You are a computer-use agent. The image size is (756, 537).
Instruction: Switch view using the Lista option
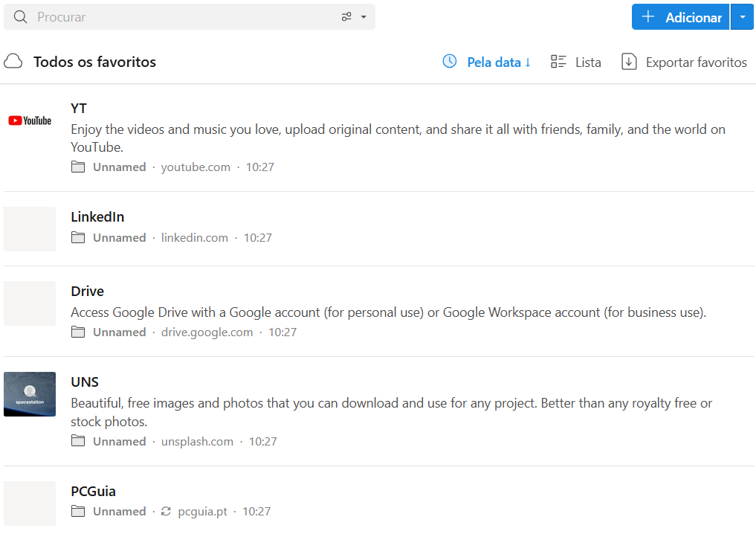(587, 62)
